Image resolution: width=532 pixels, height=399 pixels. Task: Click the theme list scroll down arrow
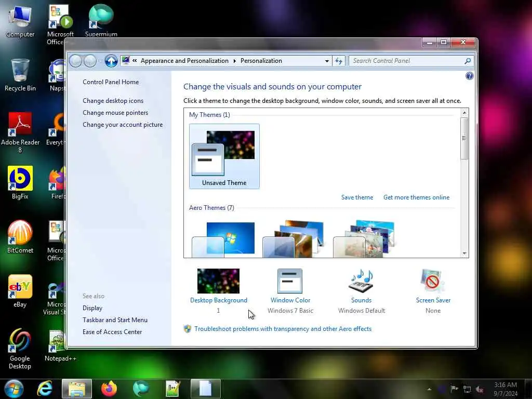(464, 254)
